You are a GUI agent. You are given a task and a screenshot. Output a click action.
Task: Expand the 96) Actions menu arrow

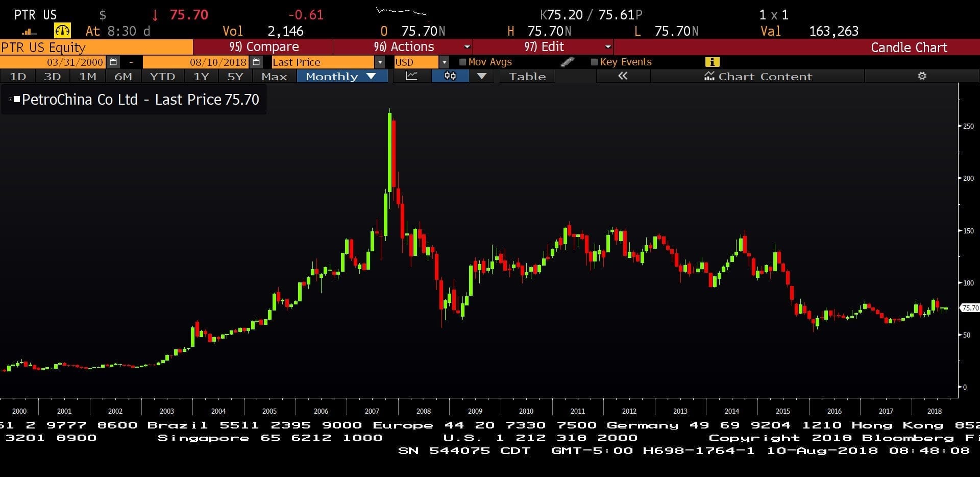pyautogui.click(x=467, y=47)
